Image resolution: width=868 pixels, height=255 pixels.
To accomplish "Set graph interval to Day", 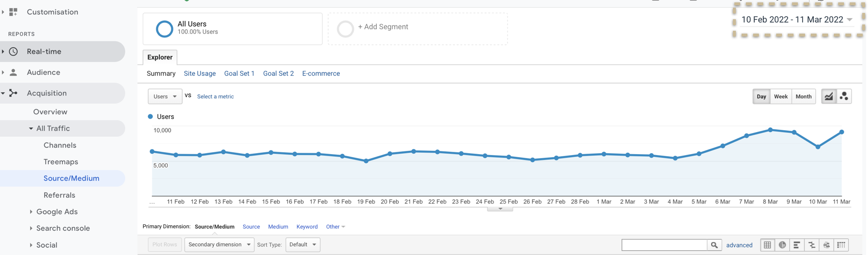I will pyautogui.click(x=761, y=97).
